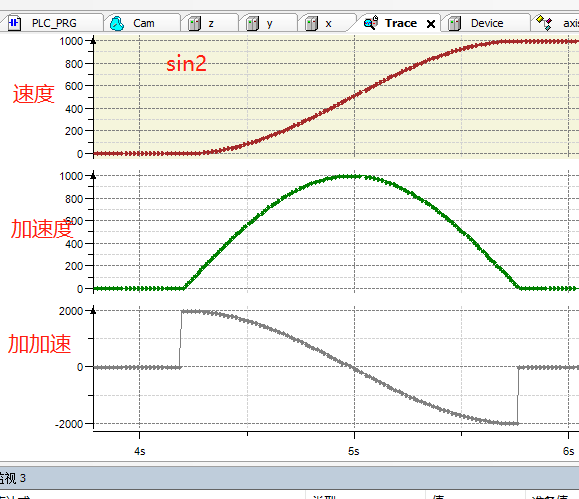Screen dimensions: 579x499
Task: Close the Trace tab
Action: pyautogui.click(x=431, y=24)
